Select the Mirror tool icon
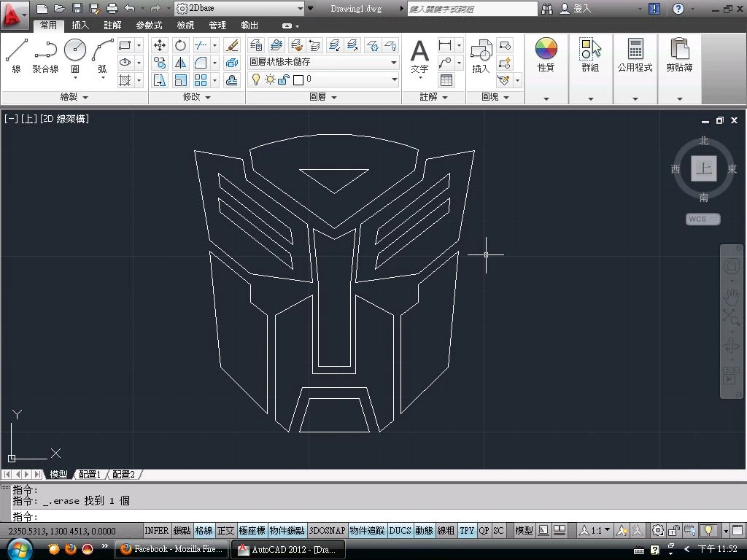Screen dimensions: 747x560 pos(180,63)
